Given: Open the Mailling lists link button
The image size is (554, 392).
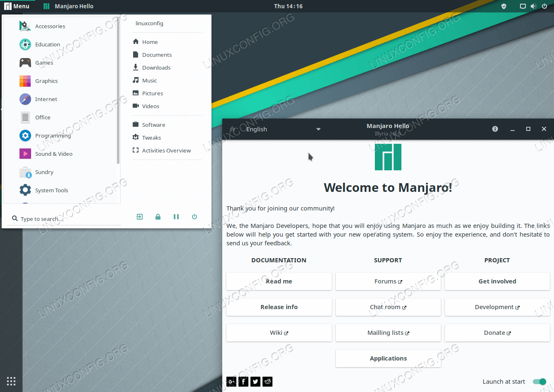Looking at the screenshot, I should [388, 333].
